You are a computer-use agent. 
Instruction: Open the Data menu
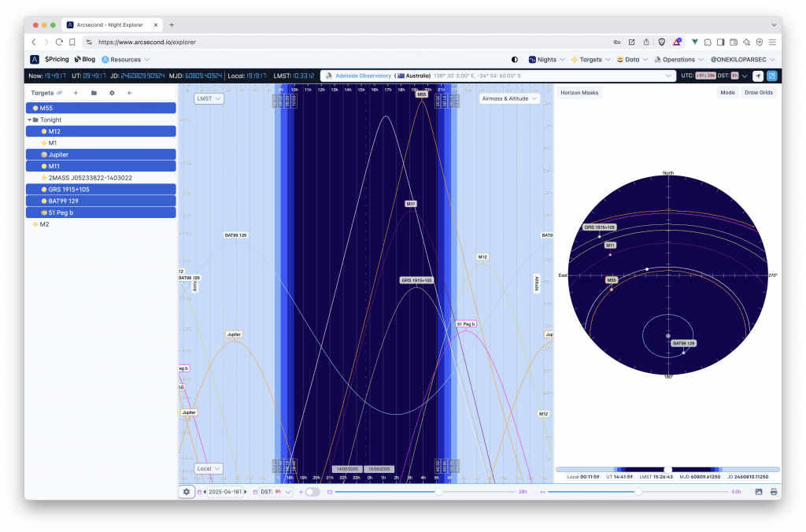(x=632, y=60)
